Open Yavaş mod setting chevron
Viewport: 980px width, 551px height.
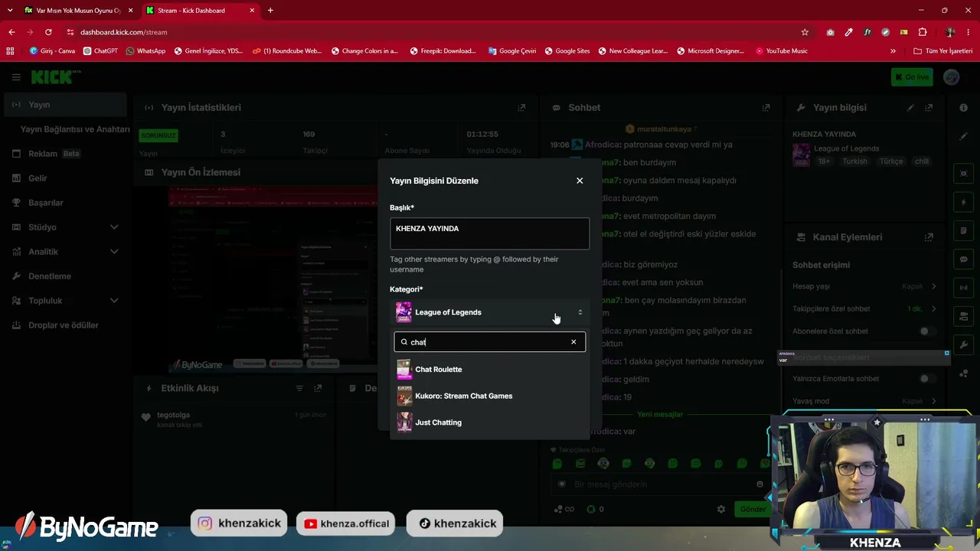[x=933, y=401]
